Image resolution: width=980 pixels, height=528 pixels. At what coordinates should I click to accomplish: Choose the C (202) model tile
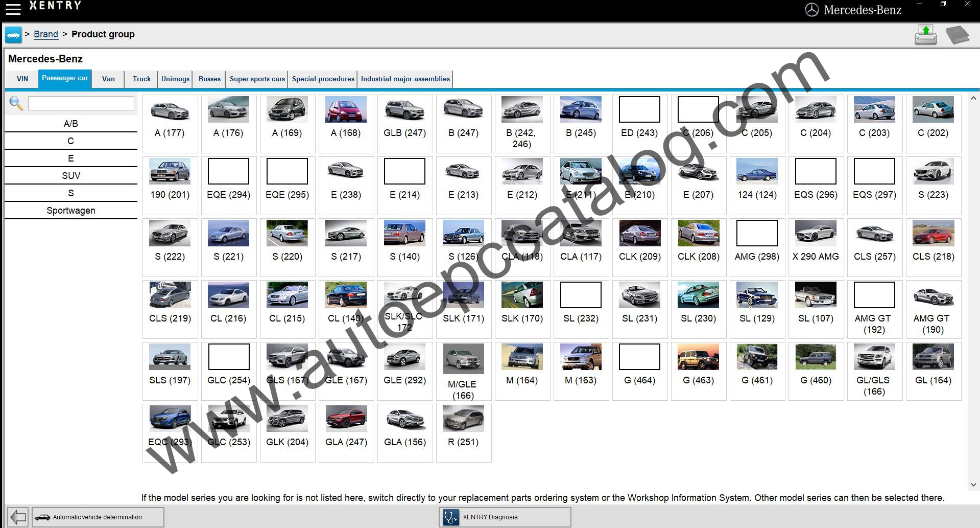pos(934,124)
